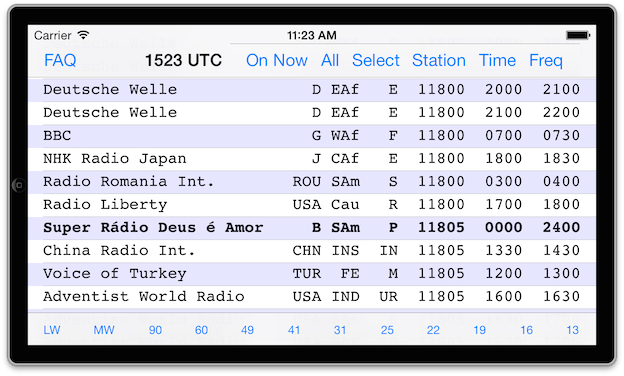The height and width of the screenshot is (376, 624).
Task: Select Adventist World Radio row at 1600
Action: (x=312, y=297)
